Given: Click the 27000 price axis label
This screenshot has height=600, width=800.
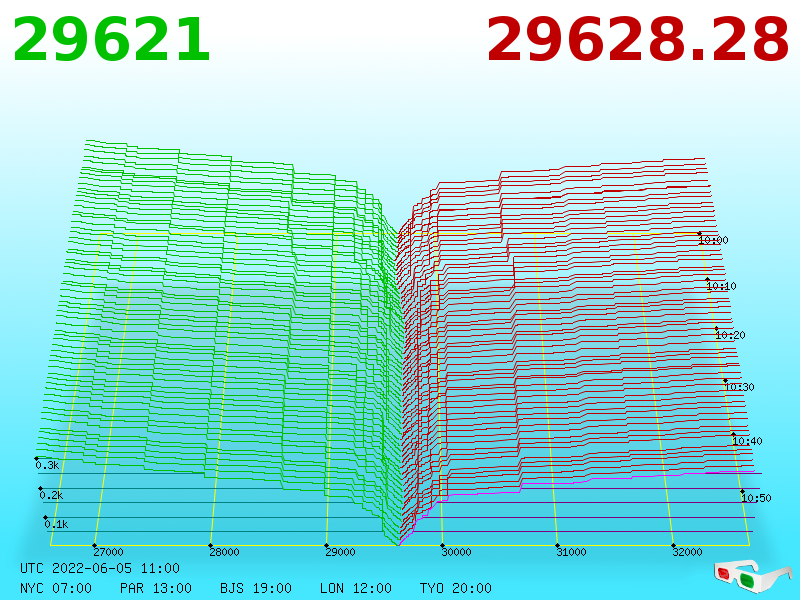Looking at the screenshot, I should [108, 552].
